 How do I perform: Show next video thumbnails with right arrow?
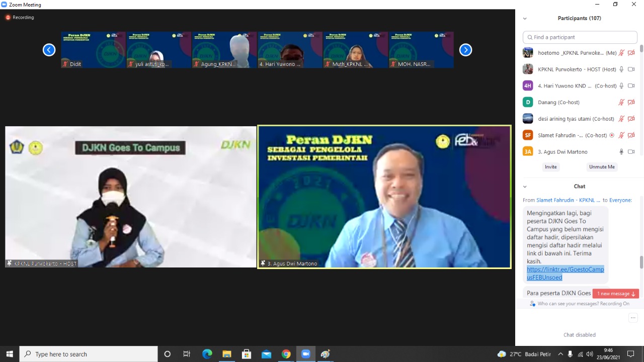[x=465, y=50]
